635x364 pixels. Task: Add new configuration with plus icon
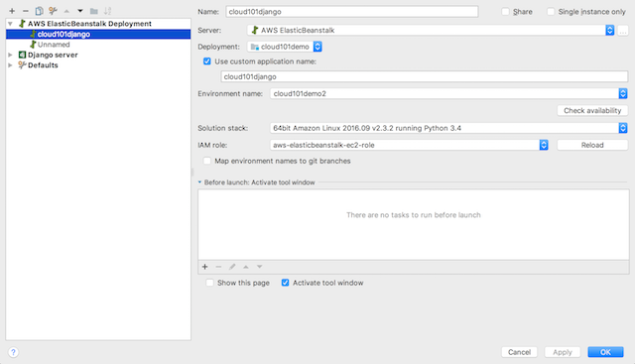(12, 11)
